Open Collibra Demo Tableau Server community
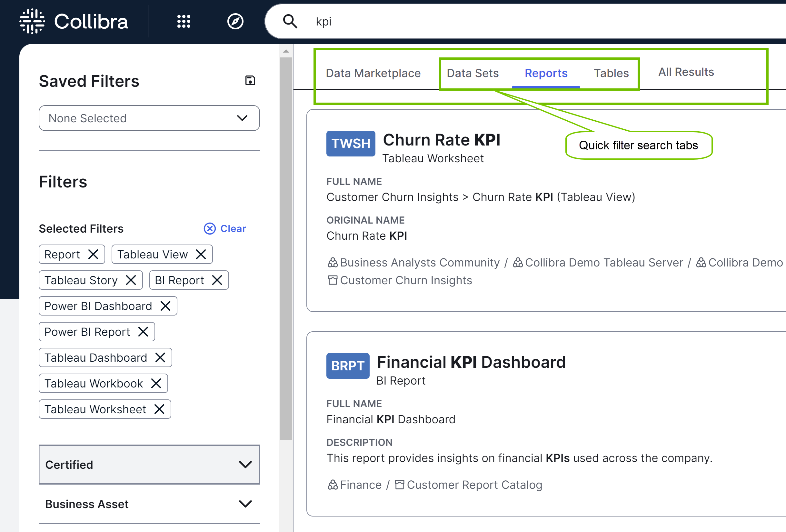 604,262
